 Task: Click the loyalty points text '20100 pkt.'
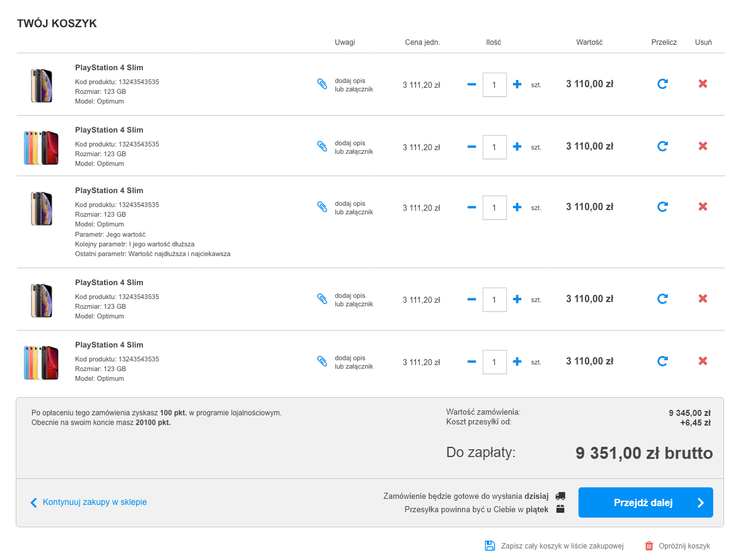pyautogui.click(x=153, y=423)
